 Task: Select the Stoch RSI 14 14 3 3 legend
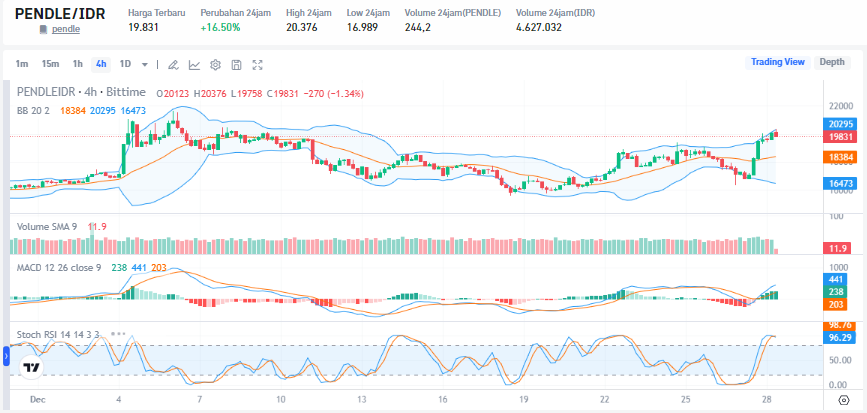tap(58, 334)
